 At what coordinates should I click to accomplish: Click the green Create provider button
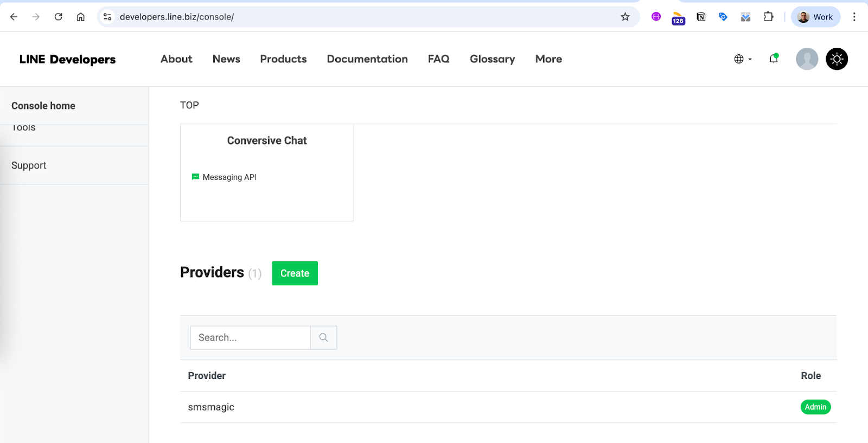(295, 273)
